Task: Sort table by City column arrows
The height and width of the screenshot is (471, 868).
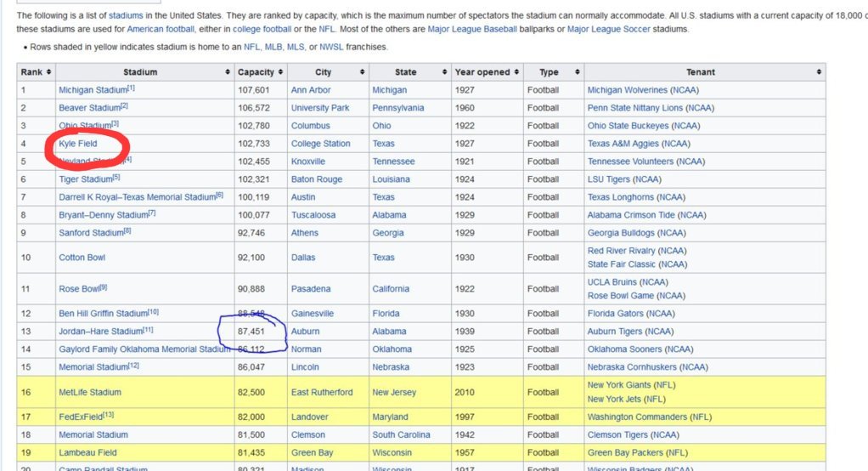Action: click(x=362, y=72)
